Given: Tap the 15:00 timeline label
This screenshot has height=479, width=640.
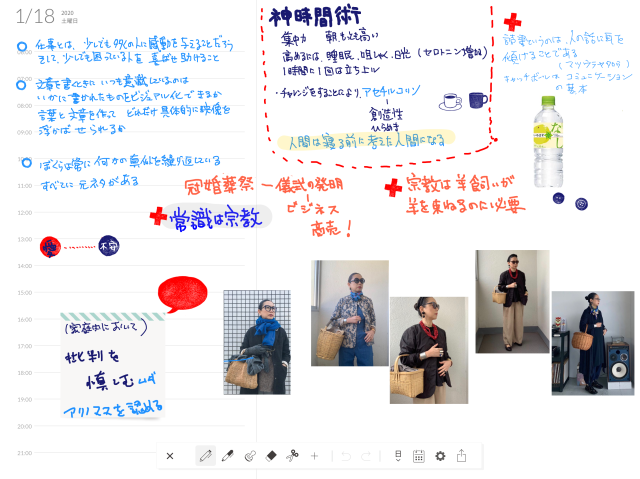Looking at the screenshot, I should pos(24,293).
